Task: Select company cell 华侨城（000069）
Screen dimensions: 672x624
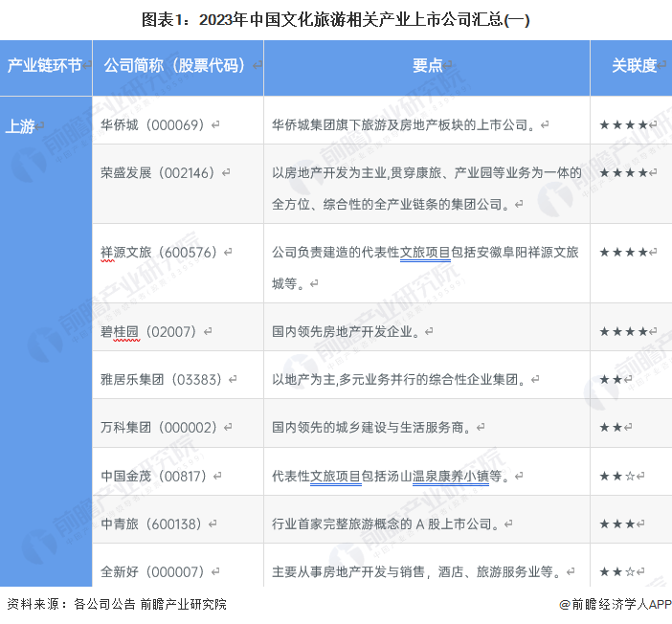Action: point(153,124)
